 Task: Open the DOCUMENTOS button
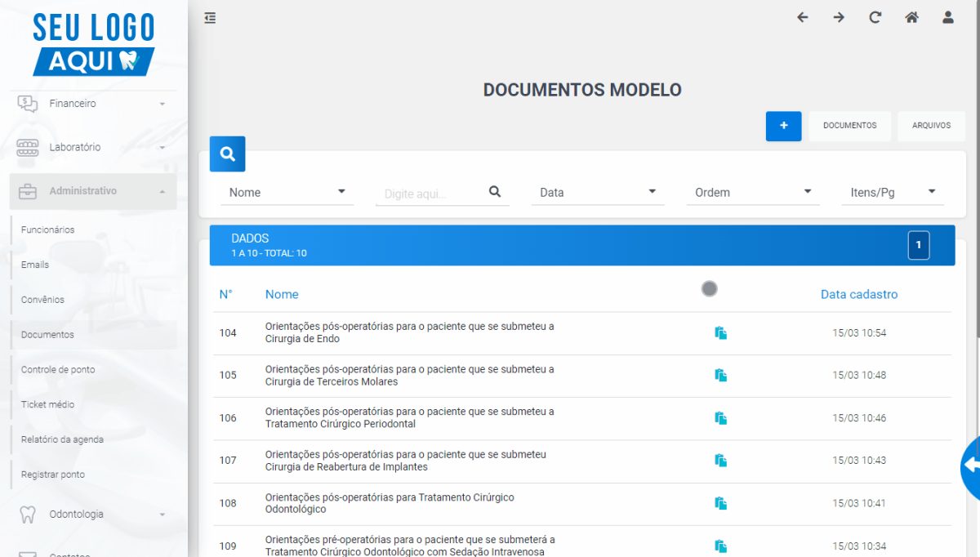850,126
